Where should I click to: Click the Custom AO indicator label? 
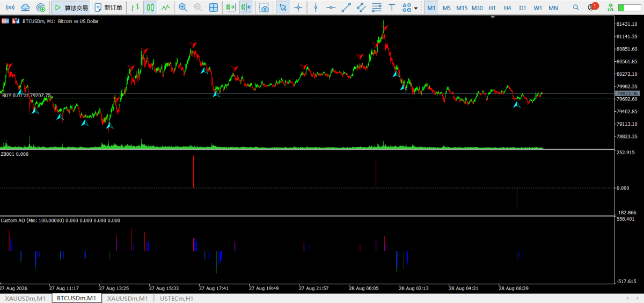pos(60,220)
